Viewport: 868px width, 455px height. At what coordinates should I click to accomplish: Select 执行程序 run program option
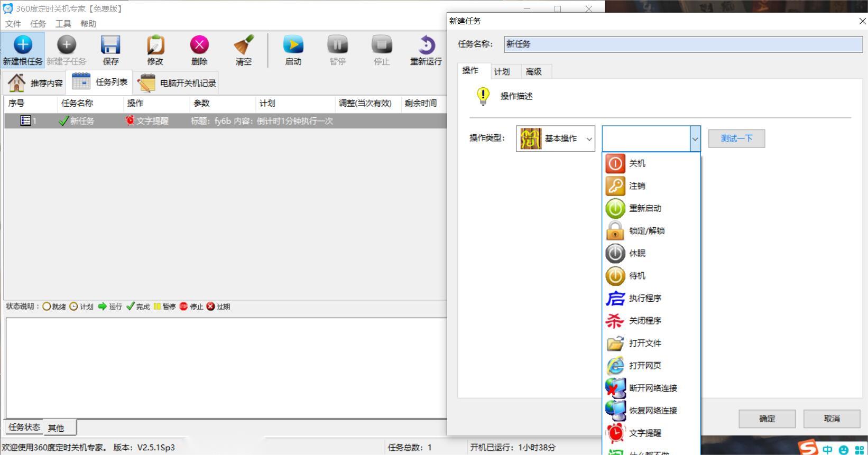tap(651, 298)
